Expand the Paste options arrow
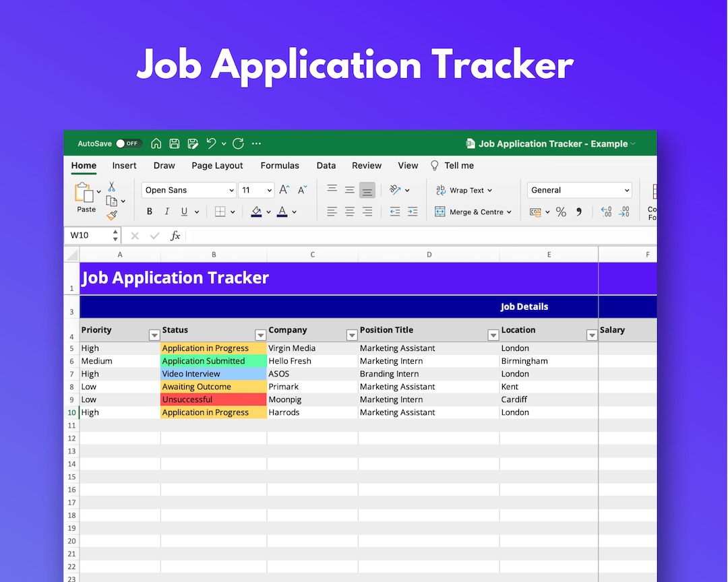The width and height of the screenshot is (728, 582). point(99,192)
